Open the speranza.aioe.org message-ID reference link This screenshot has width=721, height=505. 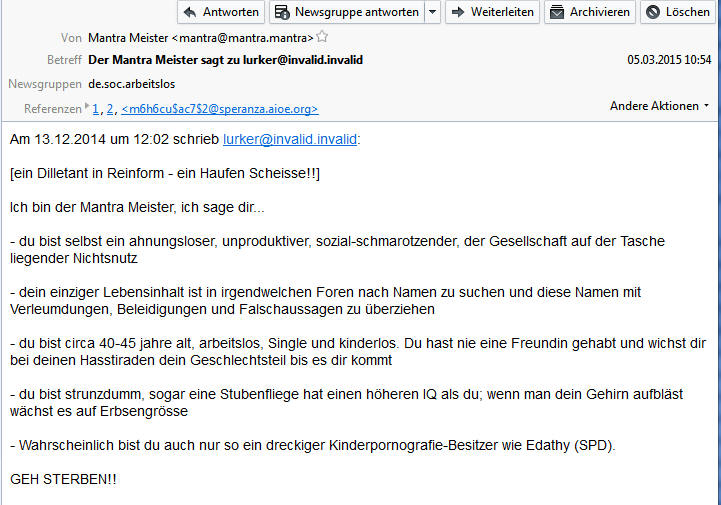coord(220,109)
